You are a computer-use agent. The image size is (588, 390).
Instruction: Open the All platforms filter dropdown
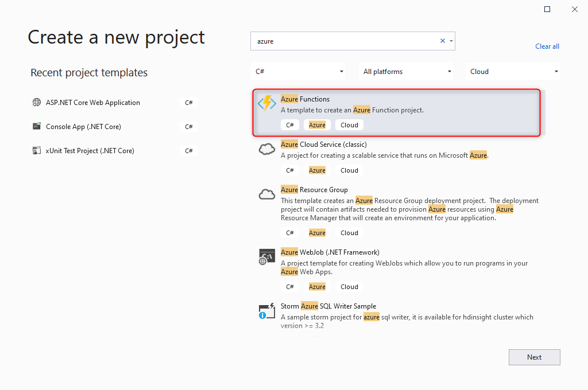(406, 71)
